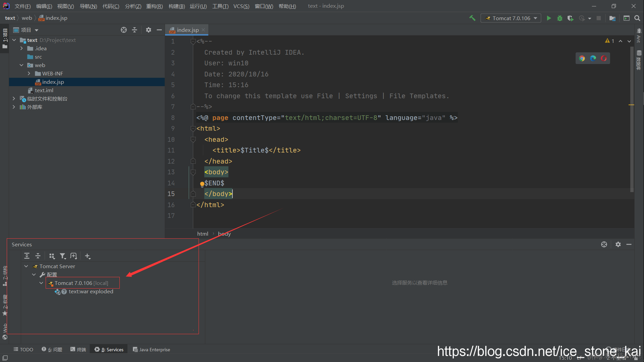Close the index.jsp editor tab
This screenshot has width=644, height=362.
(203, 30)
